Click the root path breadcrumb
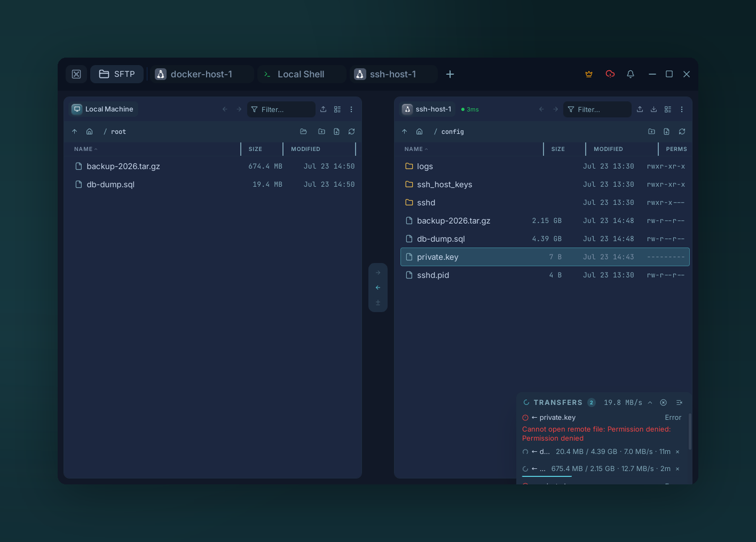The width and height of the screenshot is (756, 542). [x=119, y=132]
